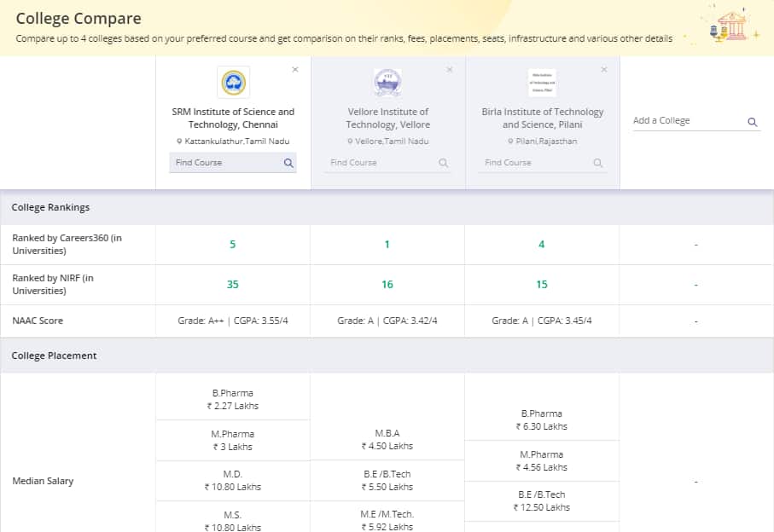Click the BITS Pilani logo
Screen dimensions: 774x532
point(542,83)
